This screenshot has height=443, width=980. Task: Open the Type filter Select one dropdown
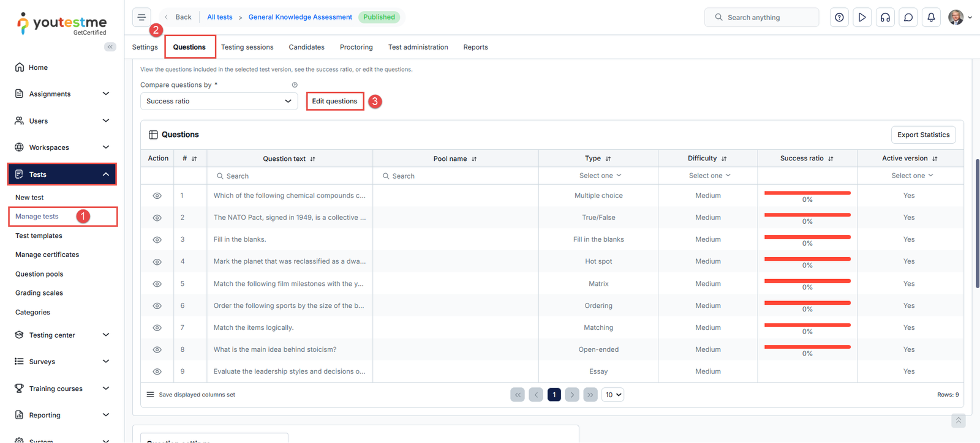[x=600, y=176]
